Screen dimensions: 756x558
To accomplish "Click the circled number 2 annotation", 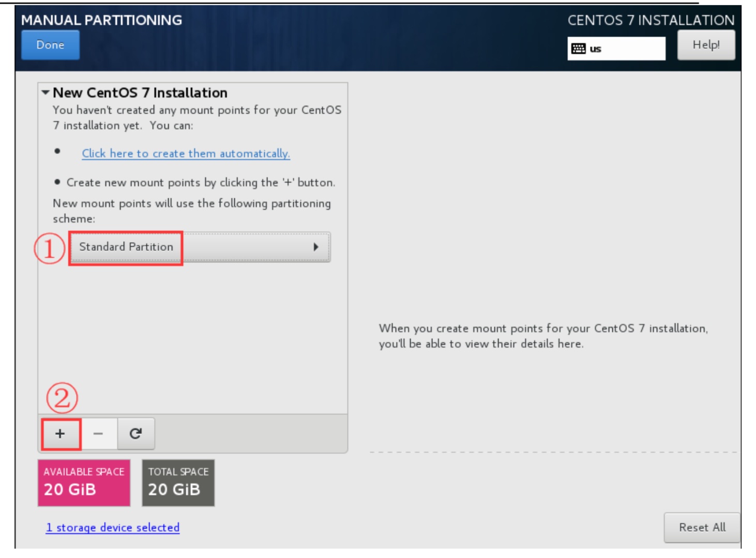I will coord(62,398).
